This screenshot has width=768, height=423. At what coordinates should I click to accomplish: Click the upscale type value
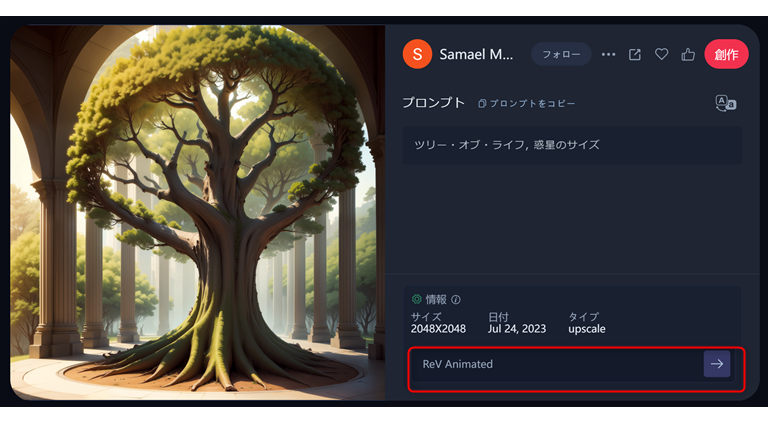click(x=586, y=329)
